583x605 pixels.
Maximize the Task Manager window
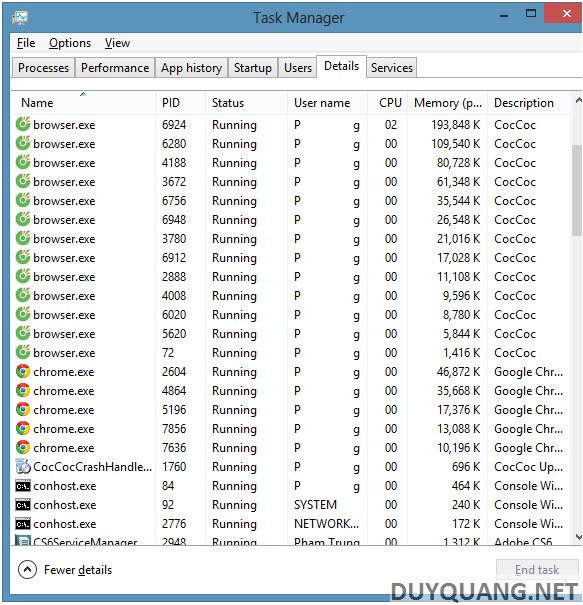point(531,14)
